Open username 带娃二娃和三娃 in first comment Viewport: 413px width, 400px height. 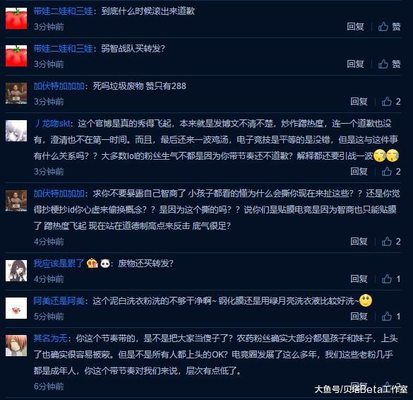click(63, 11)
